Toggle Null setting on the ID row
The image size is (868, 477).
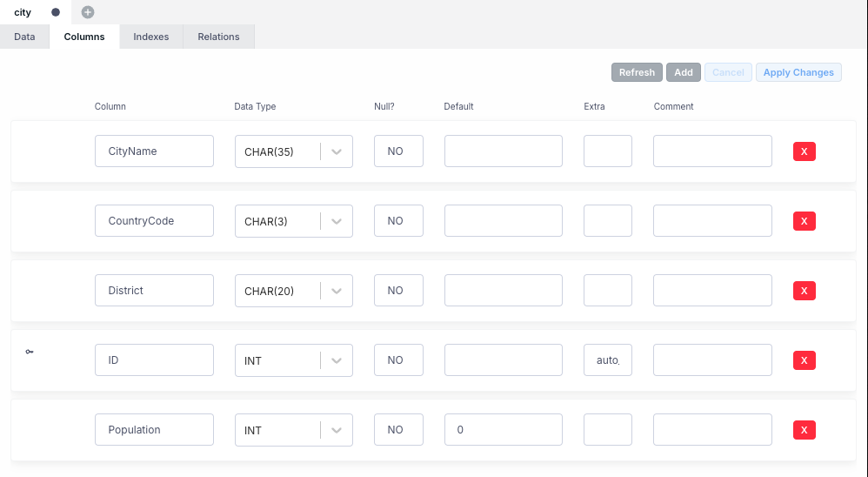coord(398,360)
